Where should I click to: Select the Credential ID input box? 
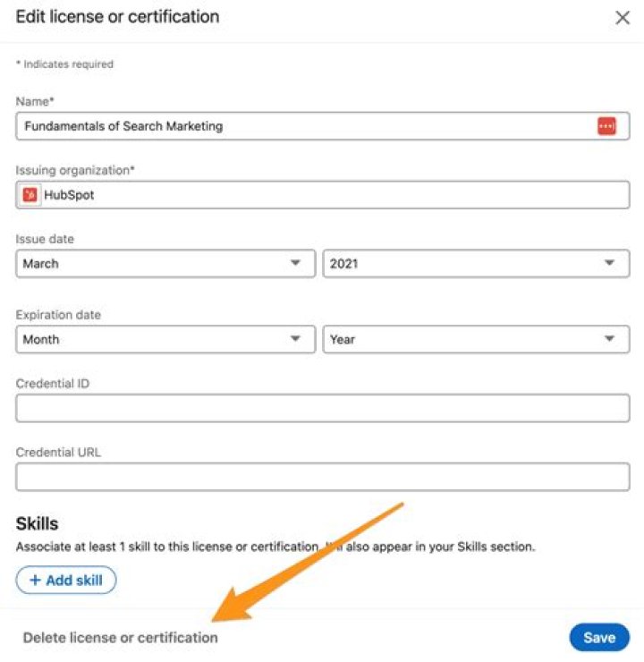click(322, 408)
